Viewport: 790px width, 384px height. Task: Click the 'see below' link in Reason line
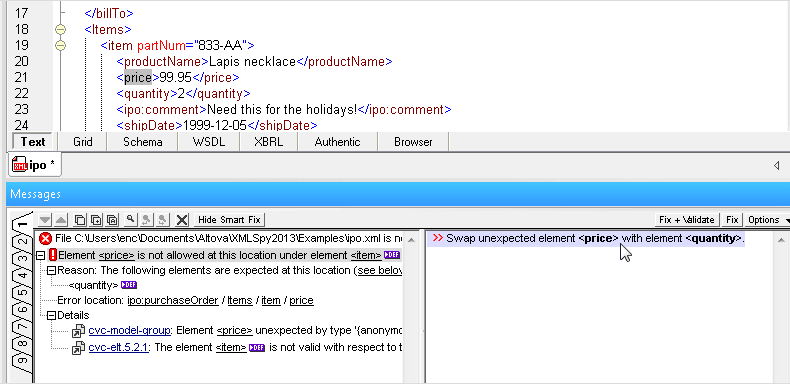(380, 271)
